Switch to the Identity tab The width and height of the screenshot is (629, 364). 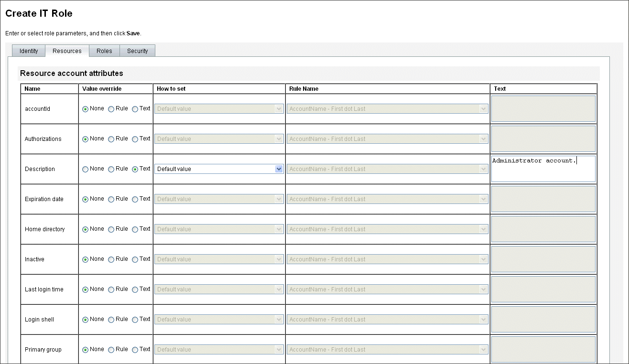click(29, 51)
